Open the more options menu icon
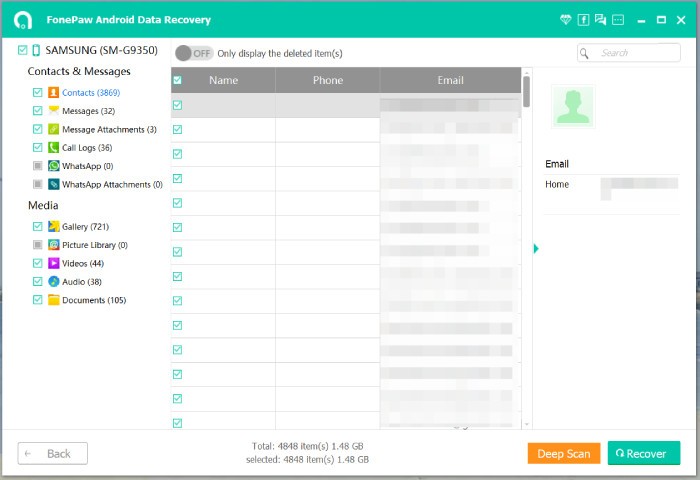Image resolution: width=700 pixels, height=480 pixels. coord(618,19)
